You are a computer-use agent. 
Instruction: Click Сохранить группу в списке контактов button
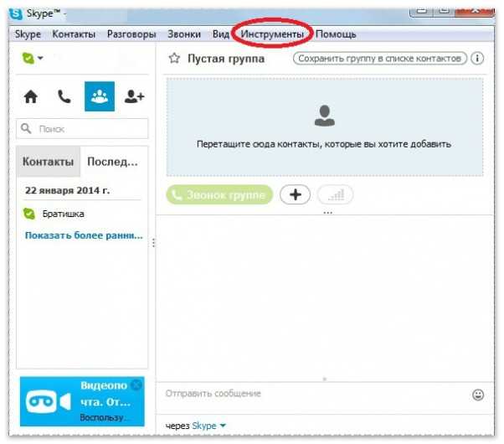379,59
